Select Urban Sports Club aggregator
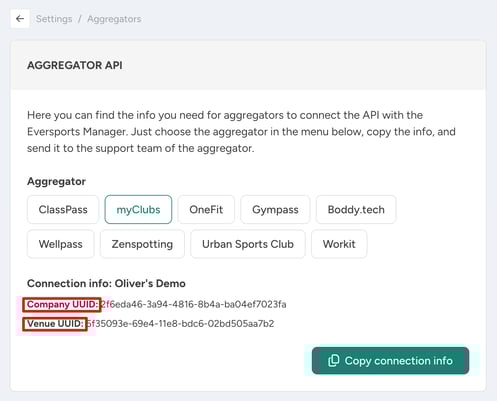 (248, 244)
